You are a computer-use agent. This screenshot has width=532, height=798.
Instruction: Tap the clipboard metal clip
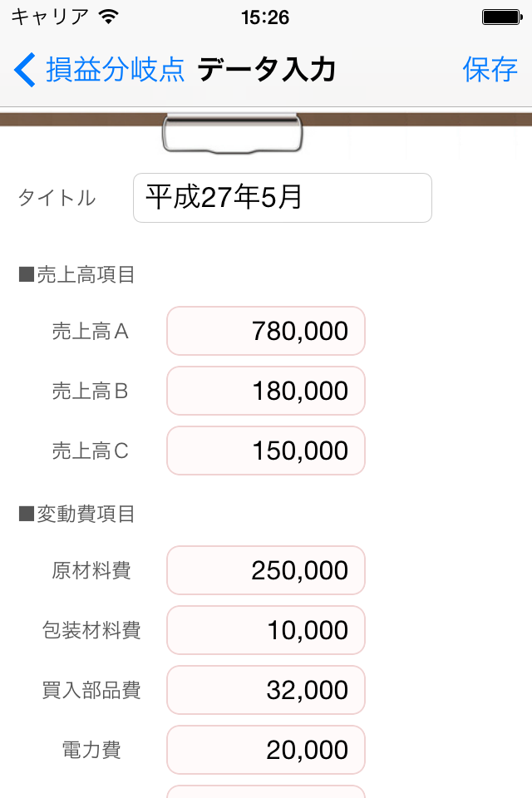point(232,133)
